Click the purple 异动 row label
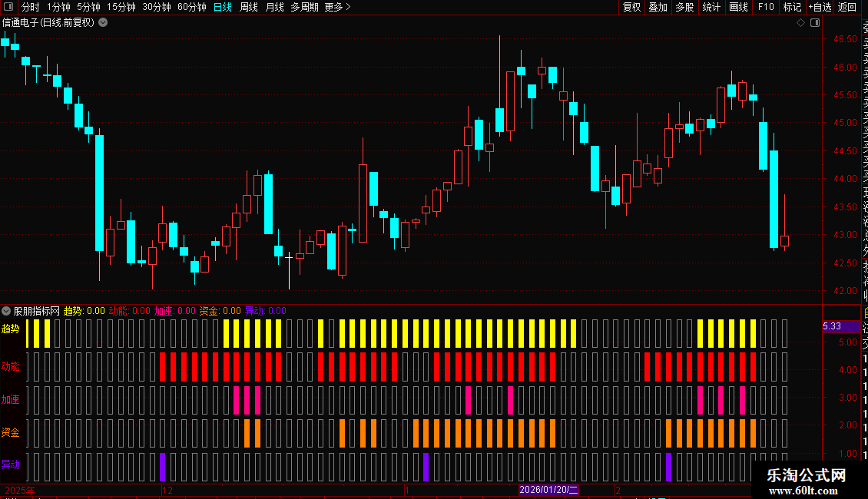This screenshot has height=499, width=868. coord(11,464)
